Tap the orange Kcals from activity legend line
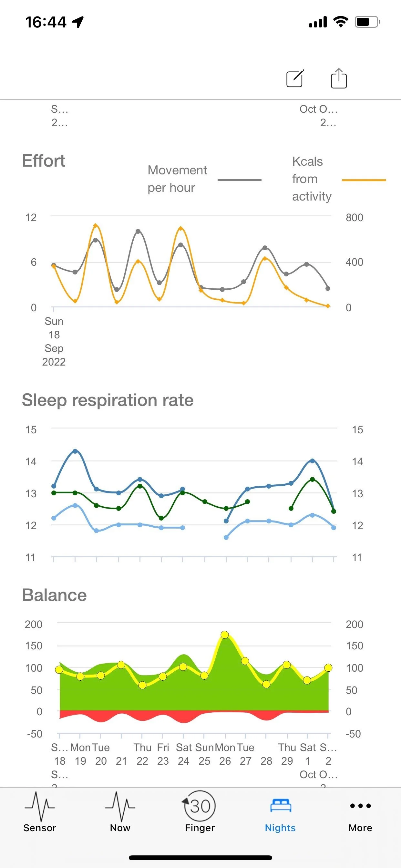 coord(364,180)
